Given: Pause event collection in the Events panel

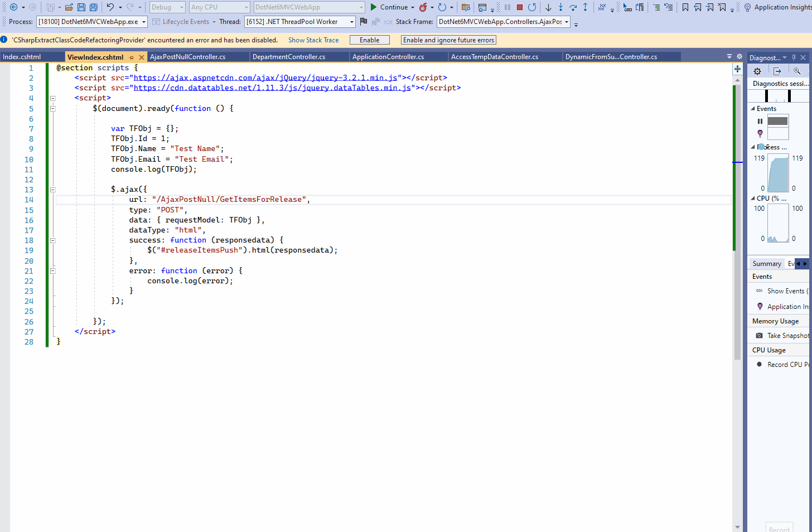Looking at the screenshot, I should point(760,121).
